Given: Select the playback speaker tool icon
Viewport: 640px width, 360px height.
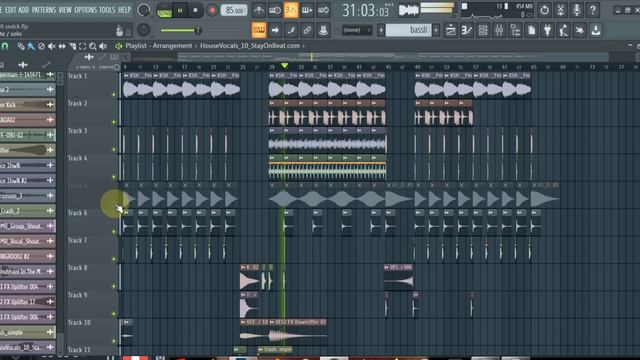Looking at the screenshot, I should [103, 46].
